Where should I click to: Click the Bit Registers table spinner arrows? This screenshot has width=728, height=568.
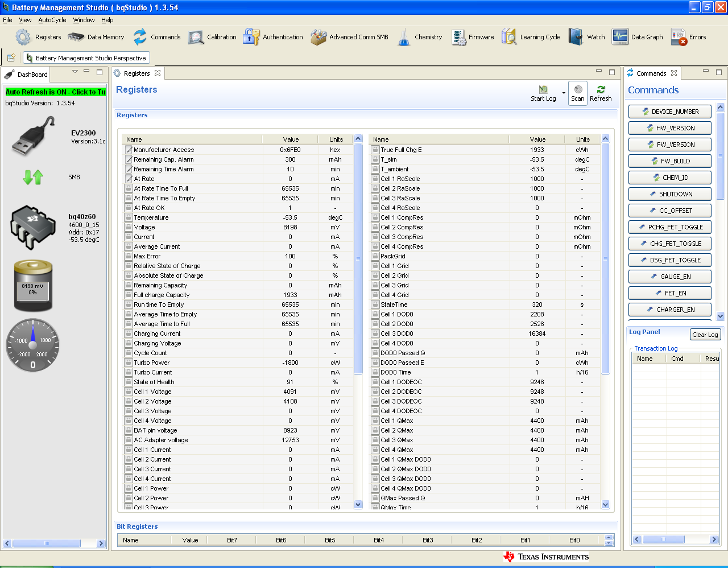click(609, 540)
